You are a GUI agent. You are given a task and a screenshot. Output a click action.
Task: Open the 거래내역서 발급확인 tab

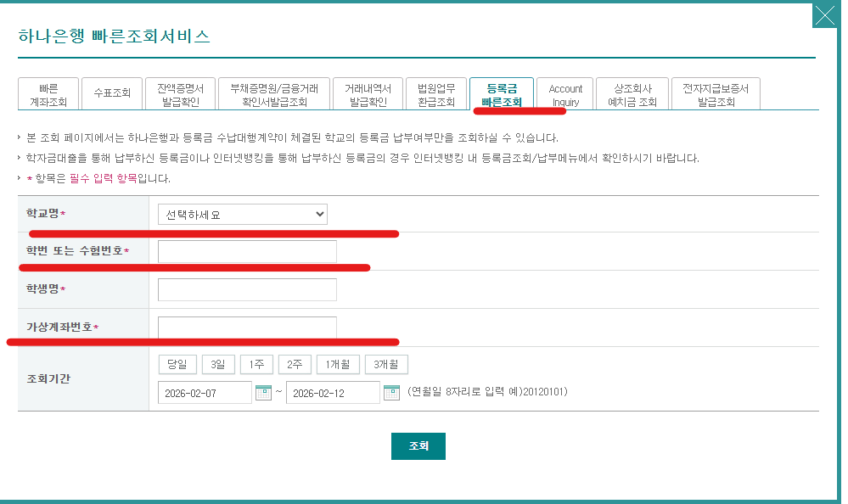pos(368,94)
